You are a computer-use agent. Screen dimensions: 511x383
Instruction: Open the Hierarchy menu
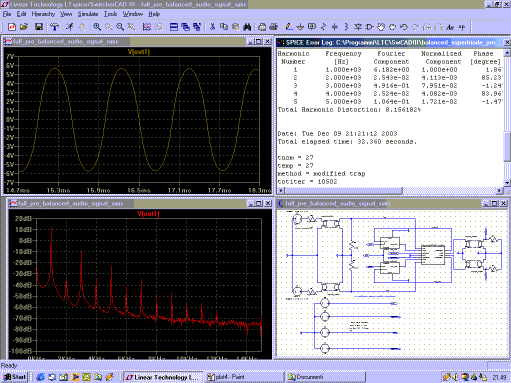[43, 14]
